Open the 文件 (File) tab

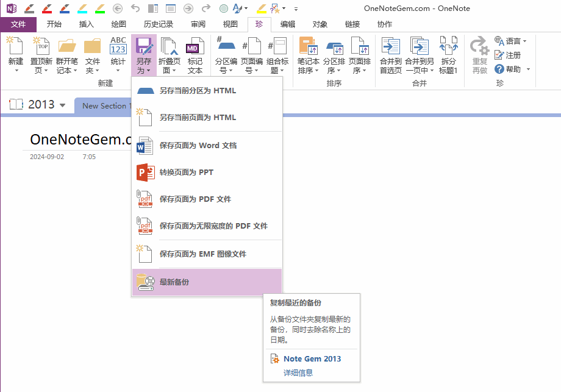18,24
